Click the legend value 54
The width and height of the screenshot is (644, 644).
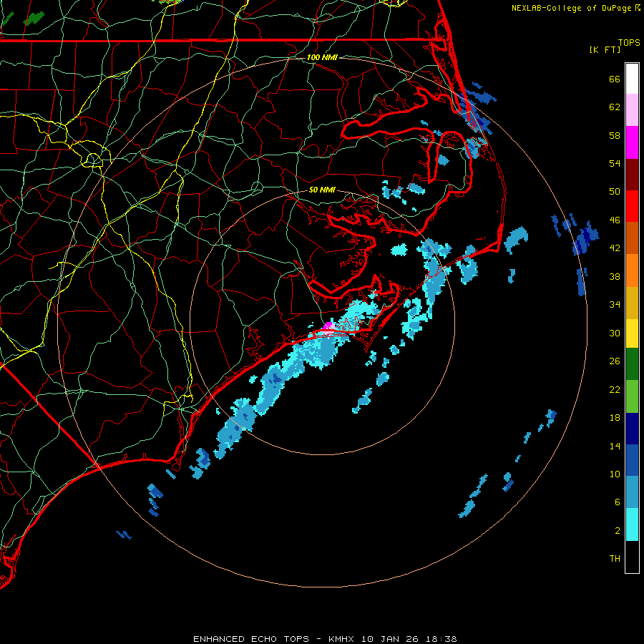(615, 163)
